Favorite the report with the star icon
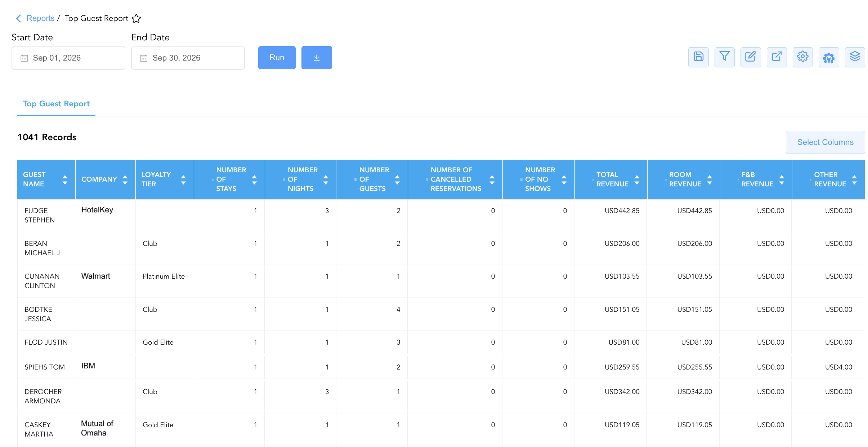 tap(136, 18)
